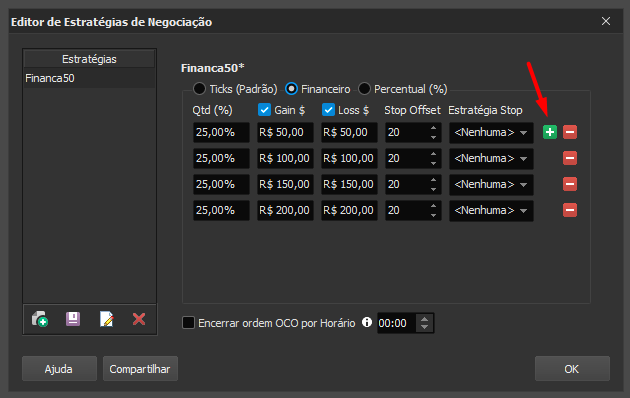Remove the R$ 150,00 row with its minus icon
The height and width of the screenshot is (398, 630).
click(570, 184)
